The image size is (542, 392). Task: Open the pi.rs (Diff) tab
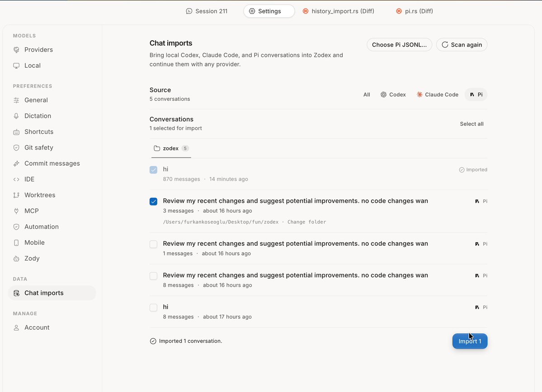tap(415, 11)
